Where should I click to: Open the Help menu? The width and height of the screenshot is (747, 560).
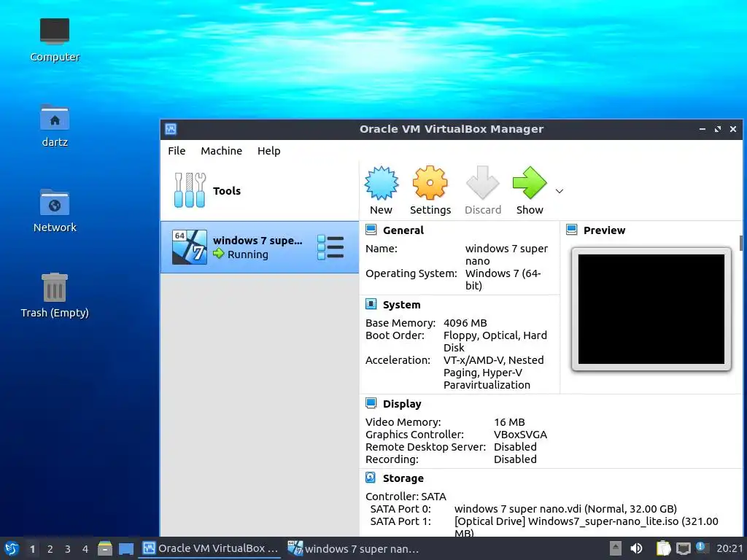pos(268,151)
